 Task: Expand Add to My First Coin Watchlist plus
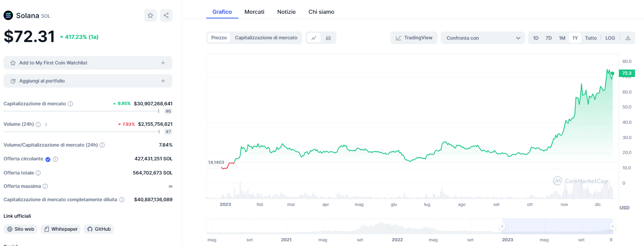click(163, 63)
